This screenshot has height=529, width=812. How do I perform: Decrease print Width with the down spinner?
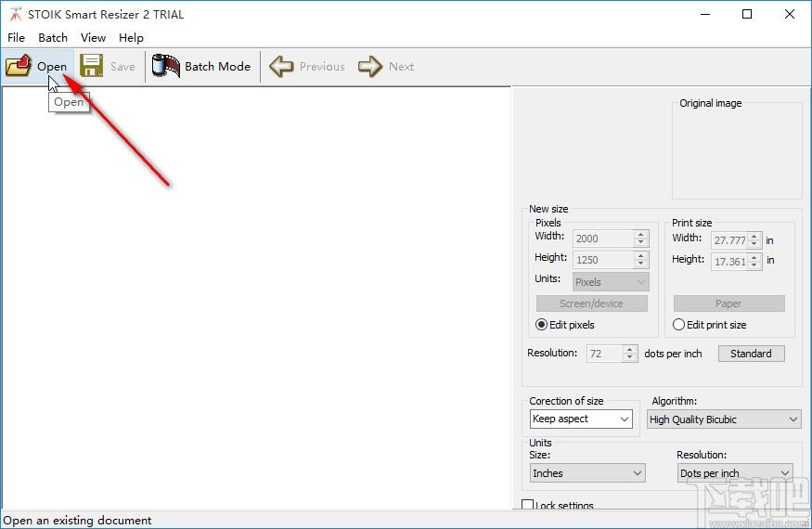755,245
